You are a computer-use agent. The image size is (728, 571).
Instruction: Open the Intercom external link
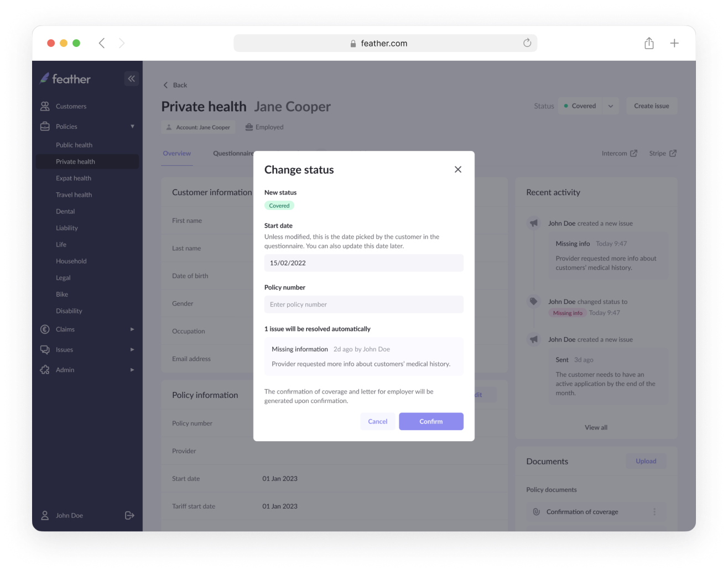tap(620, 153)
